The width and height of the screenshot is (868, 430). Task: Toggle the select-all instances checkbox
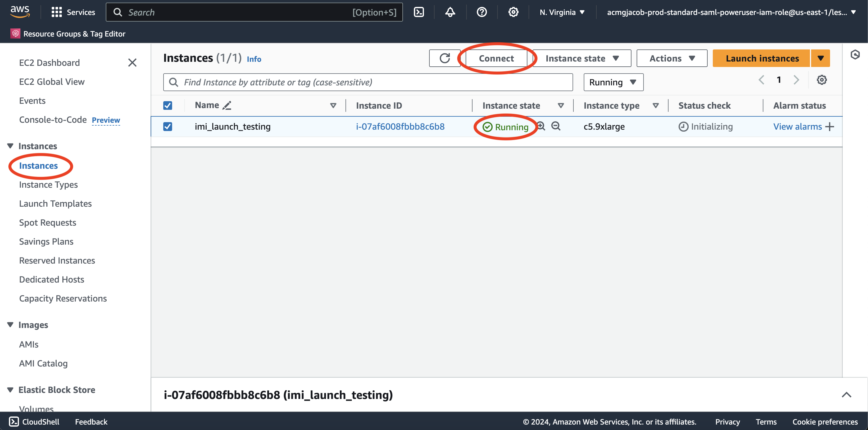tap(168, 105)
